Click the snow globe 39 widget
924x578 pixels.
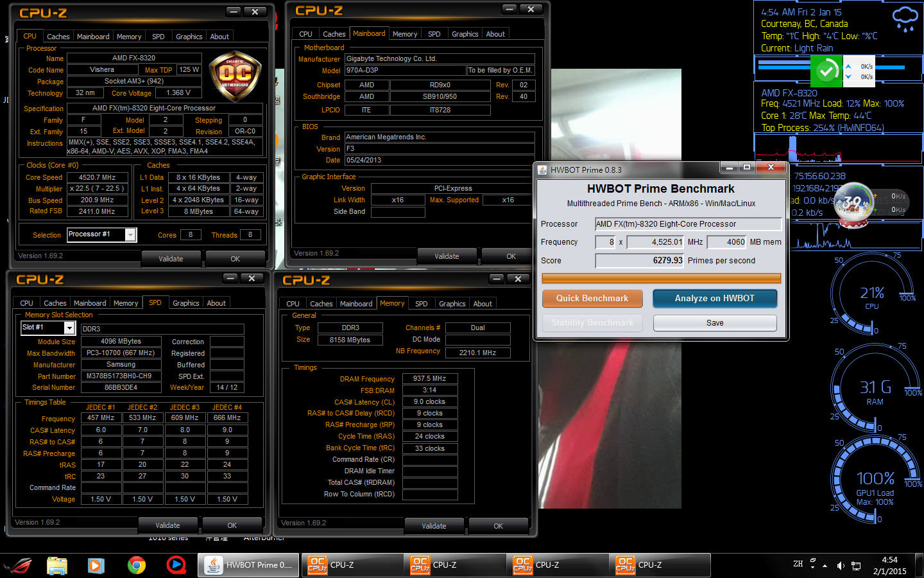[x=854, y=204]
